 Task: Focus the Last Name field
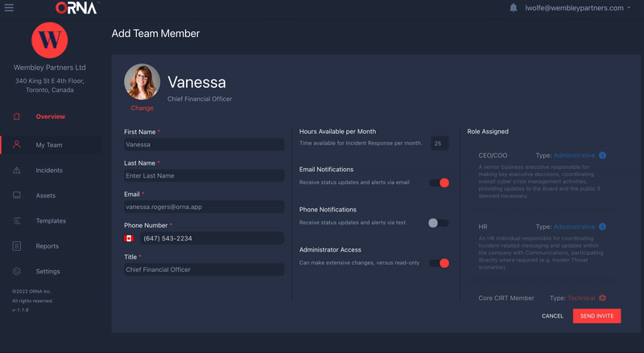(x=204, y=175)
